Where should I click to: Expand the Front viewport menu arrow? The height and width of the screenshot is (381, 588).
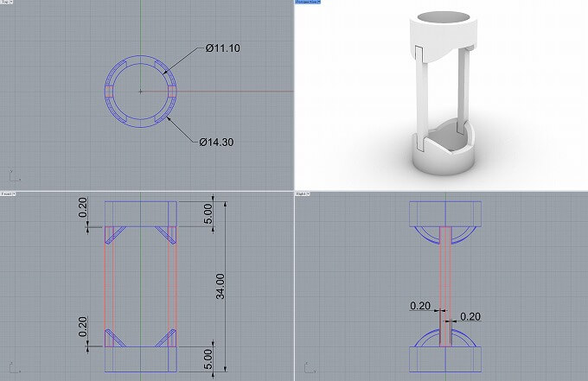16,194
